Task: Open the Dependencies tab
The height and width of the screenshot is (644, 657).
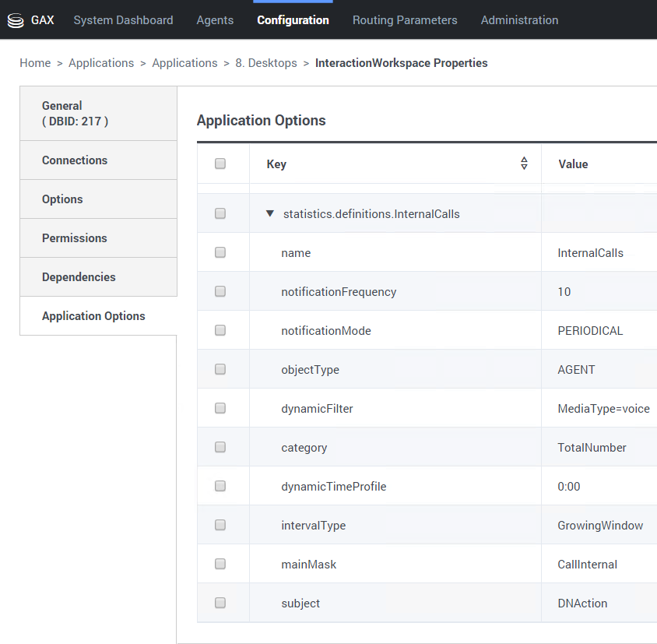Action: (79, 277)
